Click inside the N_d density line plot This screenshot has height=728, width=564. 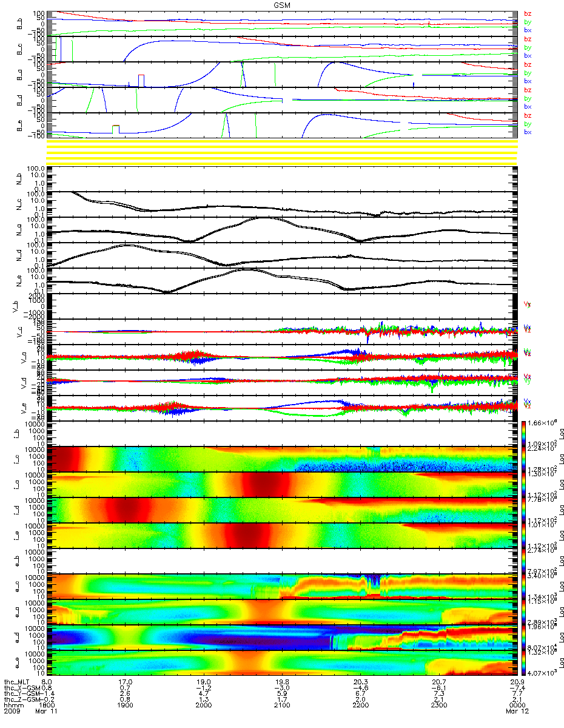click(282, 256)
